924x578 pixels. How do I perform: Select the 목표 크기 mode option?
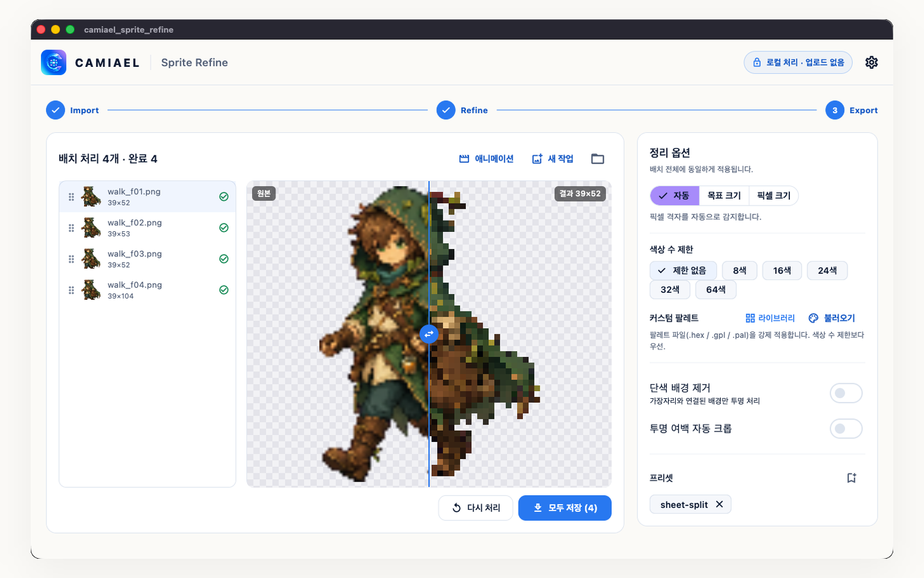724,196
